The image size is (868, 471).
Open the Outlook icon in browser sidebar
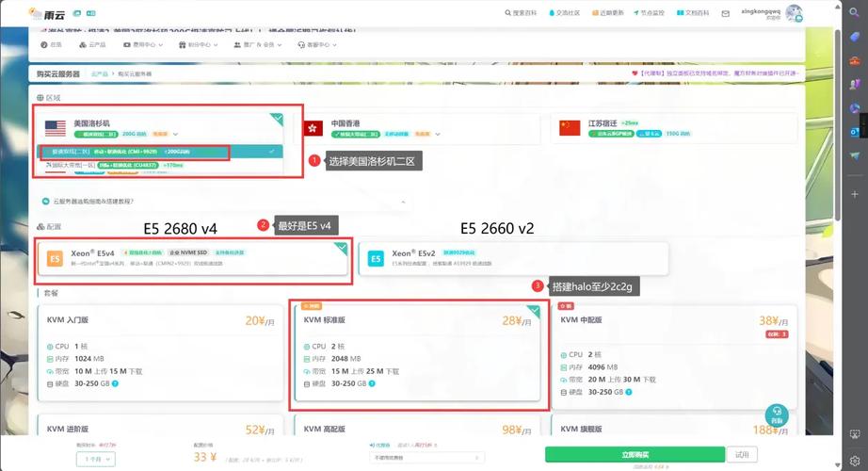coord(855,132)
